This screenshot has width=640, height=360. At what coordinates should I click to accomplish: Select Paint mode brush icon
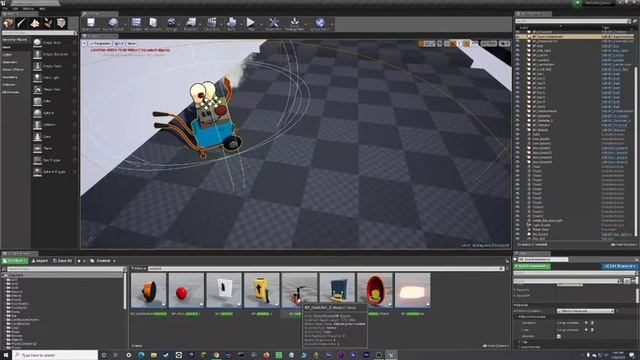21,23
